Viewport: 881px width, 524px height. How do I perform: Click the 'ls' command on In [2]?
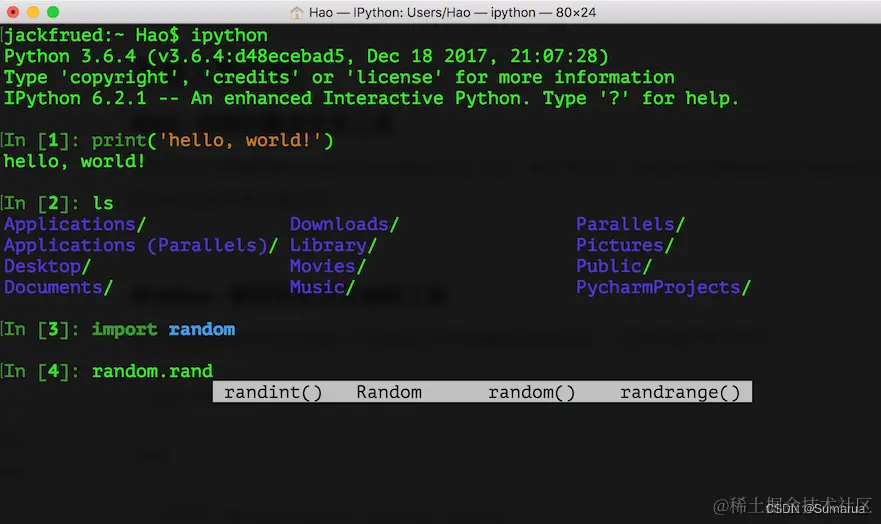[103, 203]
